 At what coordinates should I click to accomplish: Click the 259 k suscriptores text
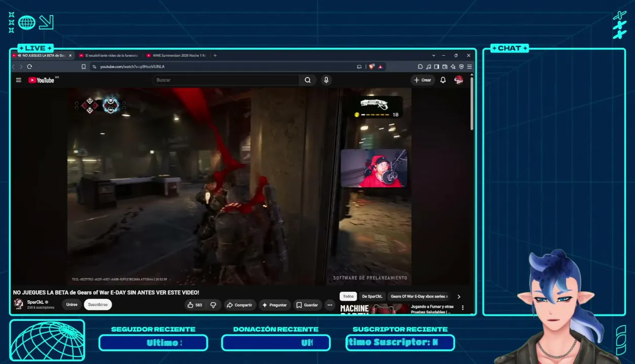click(41, 307)
